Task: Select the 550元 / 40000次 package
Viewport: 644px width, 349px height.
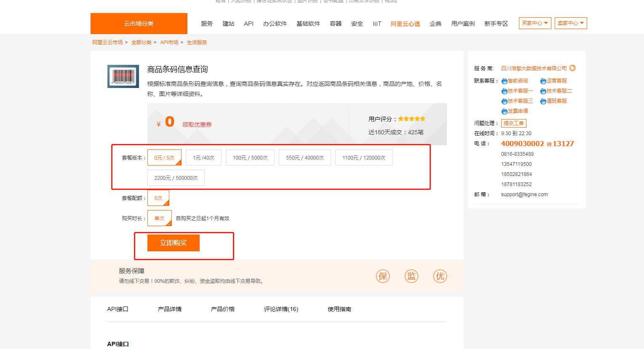Action: click(305, 157)
